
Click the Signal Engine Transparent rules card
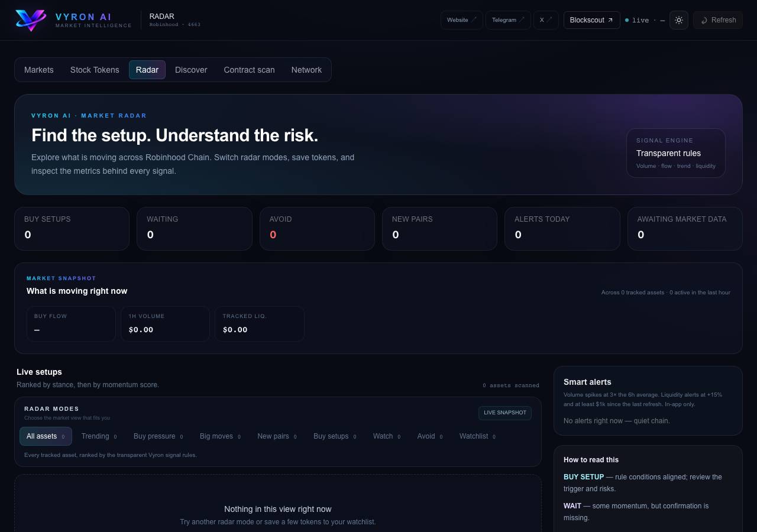point(676,153)
